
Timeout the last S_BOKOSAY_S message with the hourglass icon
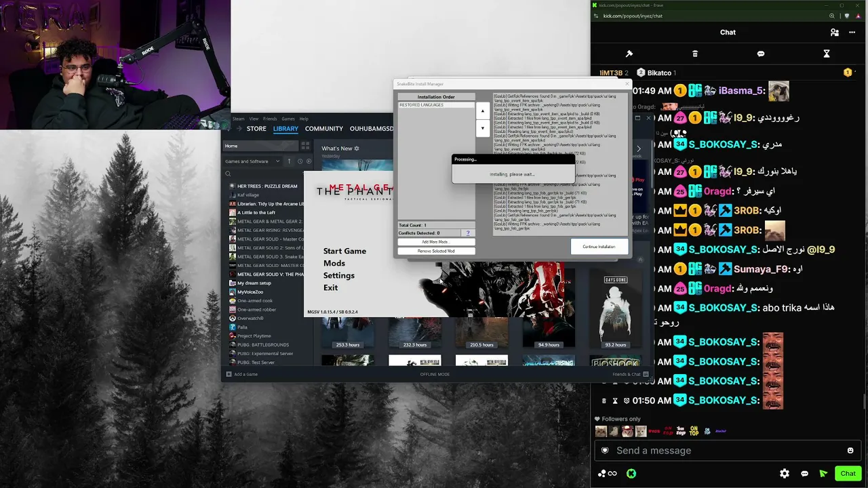(x=615, y=401)
